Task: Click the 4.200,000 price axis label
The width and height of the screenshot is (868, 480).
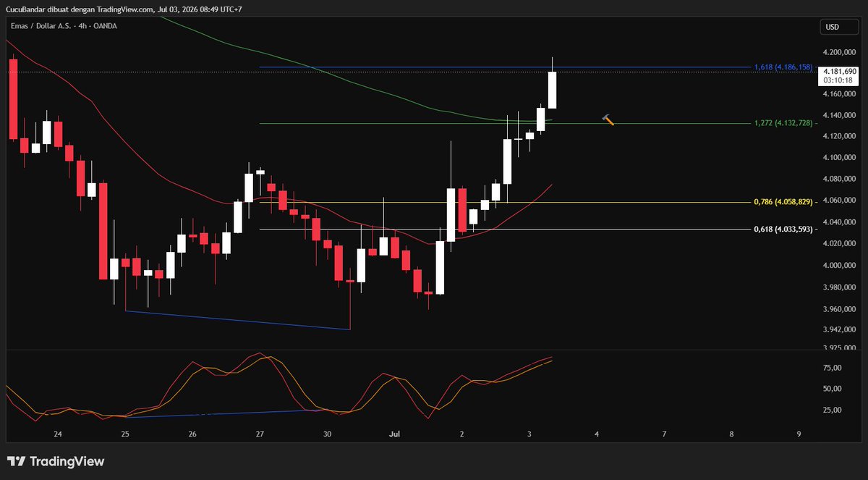Action: point(839,53)
